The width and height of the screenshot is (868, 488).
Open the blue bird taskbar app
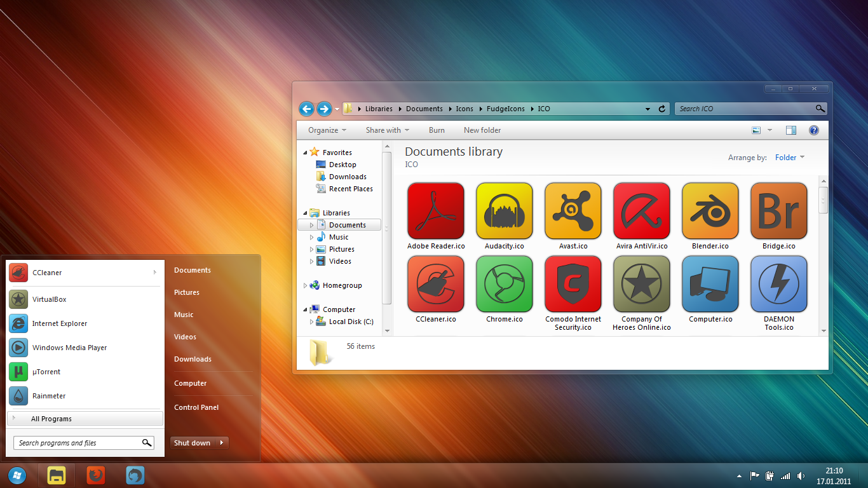point(135,475)
